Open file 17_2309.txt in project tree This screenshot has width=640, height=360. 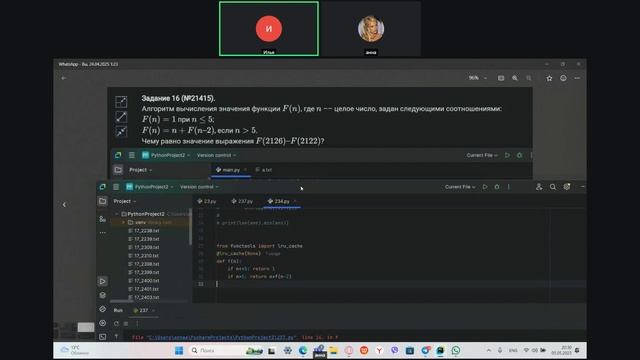pyautogui.click(x=144, y=247)
